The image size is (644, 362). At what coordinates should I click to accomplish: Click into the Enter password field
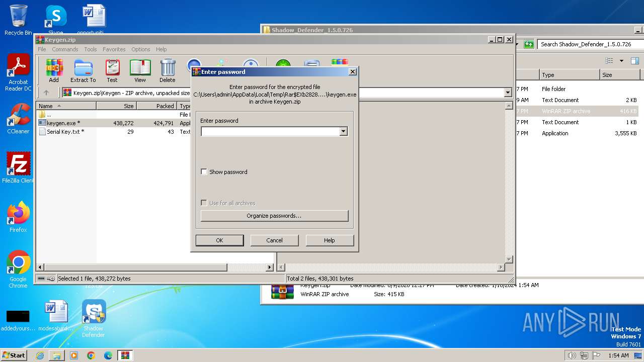(x=270, y=131)
